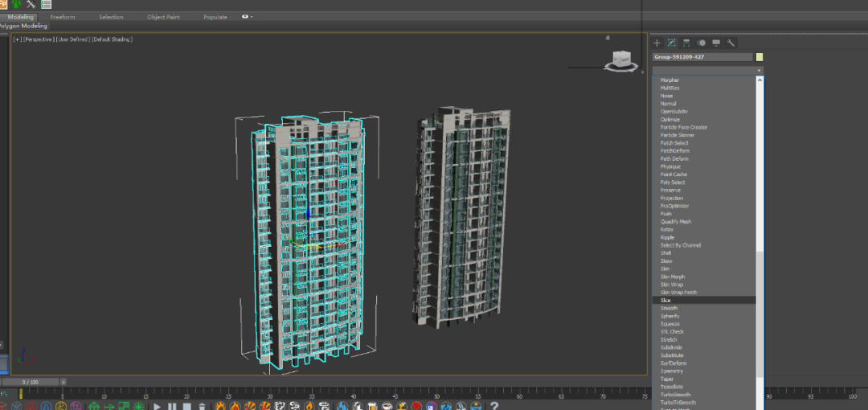Click the green right arrow icon

point(109,407)
